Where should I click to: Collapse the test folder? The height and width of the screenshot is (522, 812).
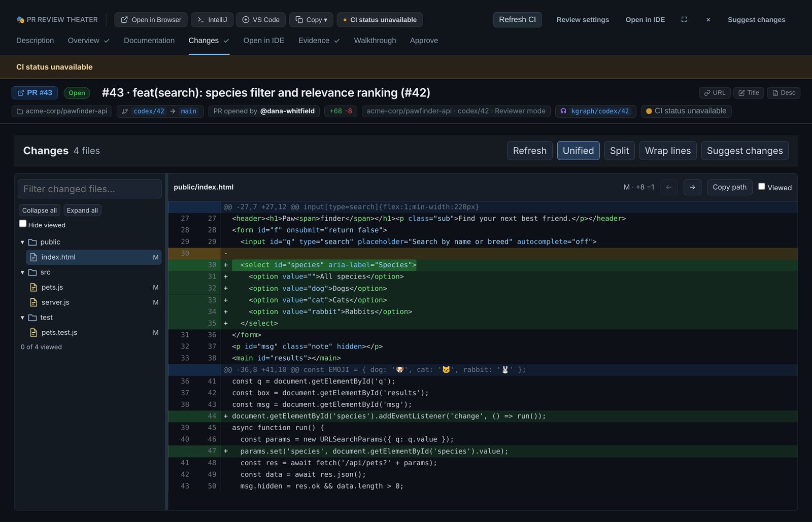tap(22, 318)
